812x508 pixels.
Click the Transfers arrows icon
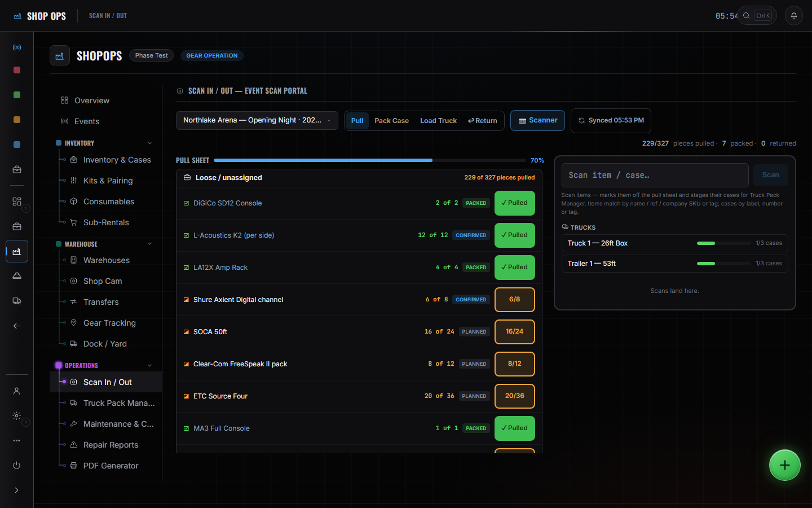[x=73, y=302]
